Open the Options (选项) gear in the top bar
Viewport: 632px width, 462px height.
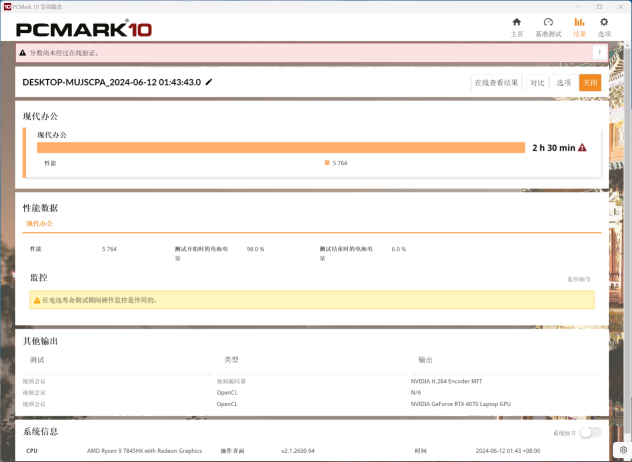coord(604,27)
